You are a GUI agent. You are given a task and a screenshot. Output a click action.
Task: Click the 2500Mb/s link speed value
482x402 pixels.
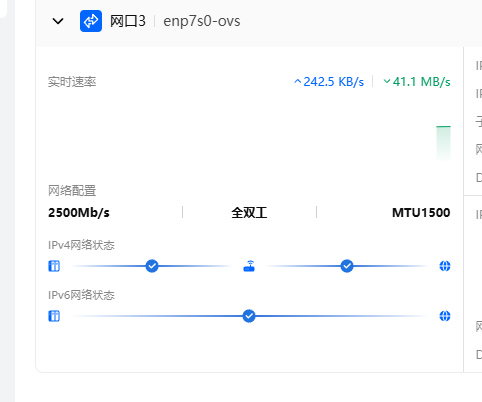(79, 213)
